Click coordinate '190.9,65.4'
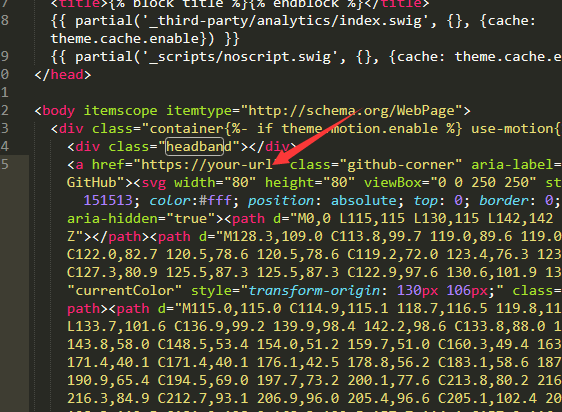562x412 pixels. 108,380
